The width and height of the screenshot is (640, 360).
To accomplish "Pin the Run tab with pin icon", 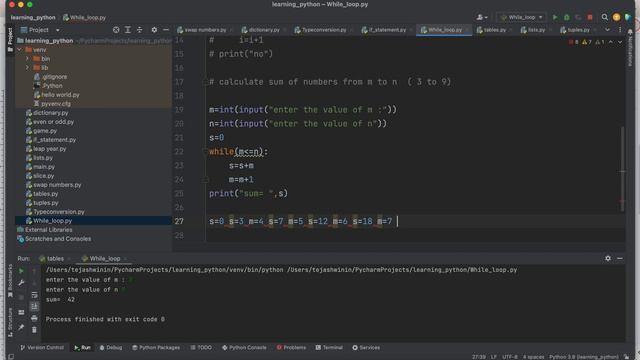I will (21, 327).
